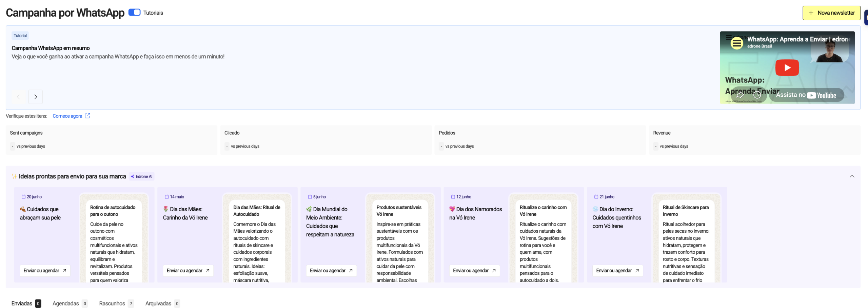
Task: Click the watch later clock icon
Action: point(757,95)
